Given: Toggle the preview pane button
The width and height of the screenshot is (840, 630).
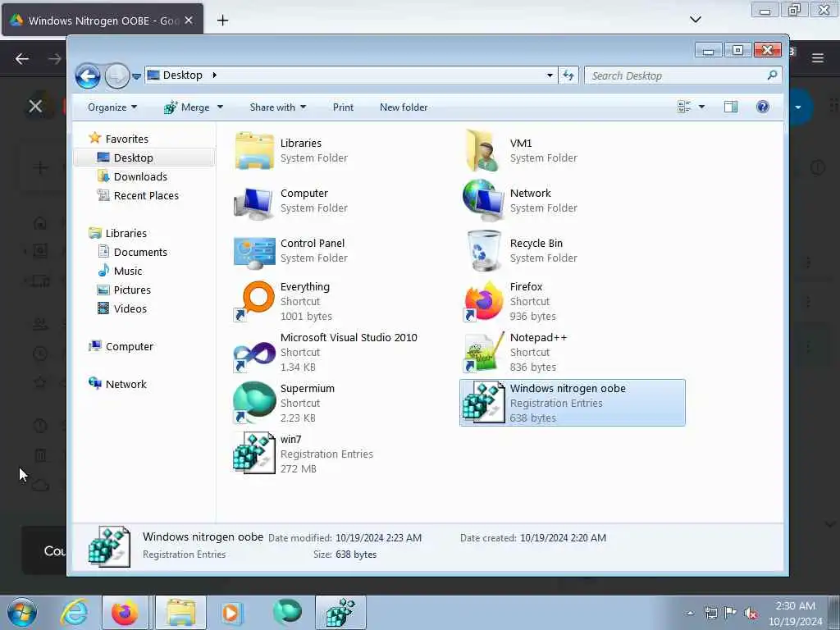Looking at the screenshot, I should 730,107.
